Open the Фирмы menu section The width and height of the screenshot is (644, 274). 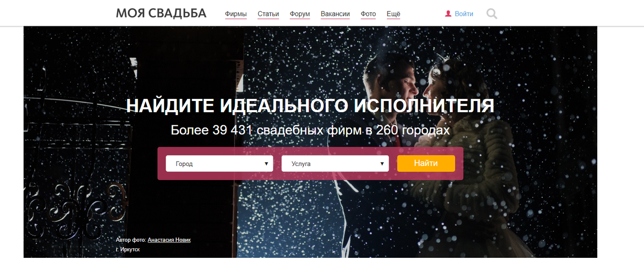236,14
